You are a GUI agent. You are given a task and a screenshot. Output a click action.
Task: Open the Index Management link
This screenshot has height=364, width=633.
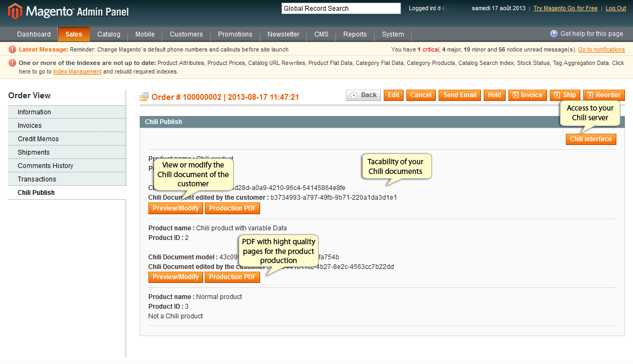77,71
